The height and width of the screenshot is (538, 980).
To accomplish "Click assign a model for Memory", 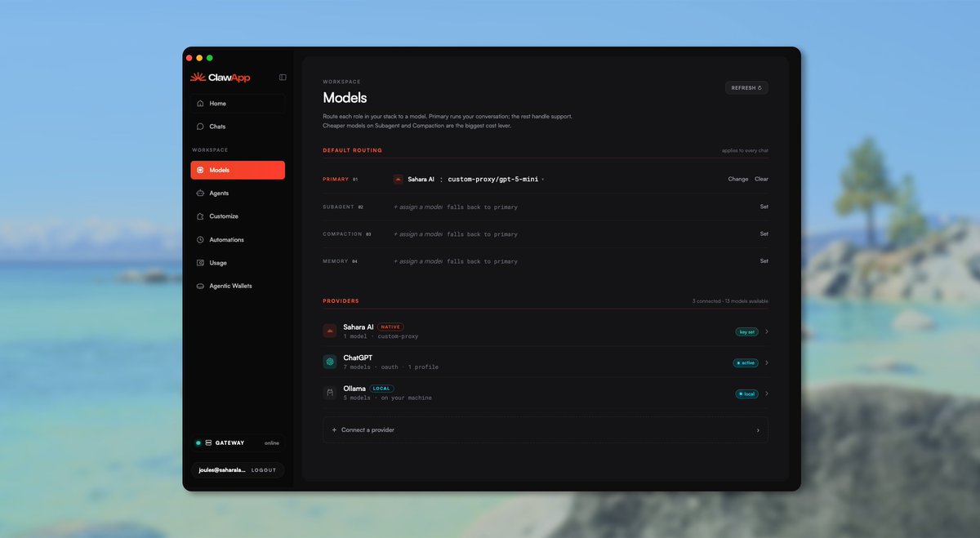I will click(x=417, y=261).
